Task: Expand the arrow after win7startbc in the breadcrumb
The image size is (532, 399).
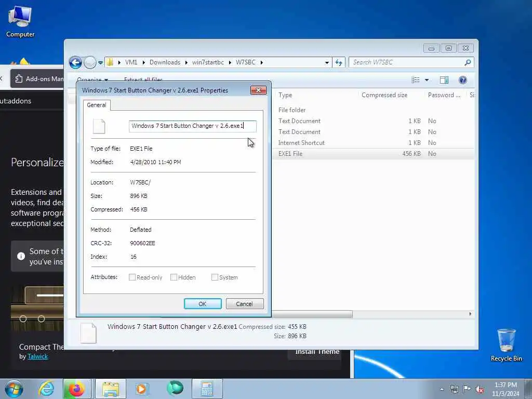Action: tap(230, 62)
